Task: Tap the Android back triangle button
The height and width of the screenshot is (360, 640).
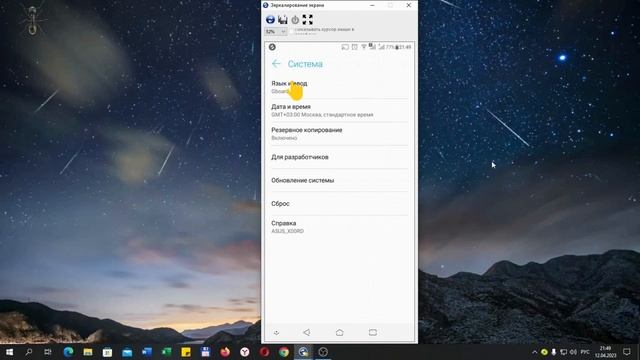Action: tap(307, 333)
